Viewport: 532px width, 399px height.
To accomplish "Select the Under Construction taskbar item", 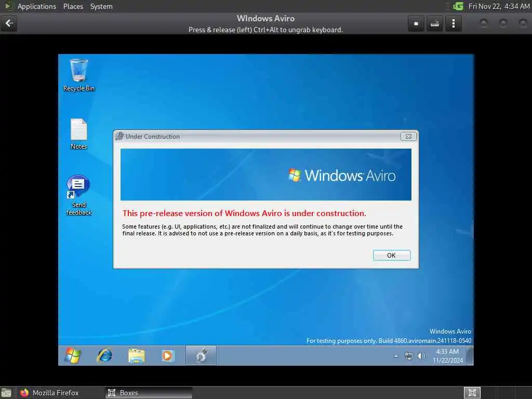I will (201, 355).
